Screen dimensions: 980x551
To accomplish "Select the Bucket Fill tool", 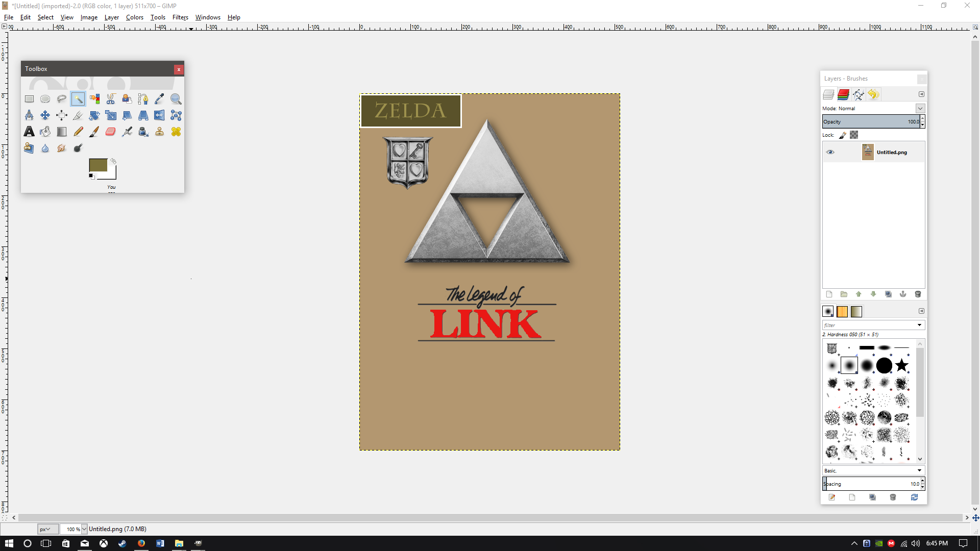I will click(x=45, y=132).
